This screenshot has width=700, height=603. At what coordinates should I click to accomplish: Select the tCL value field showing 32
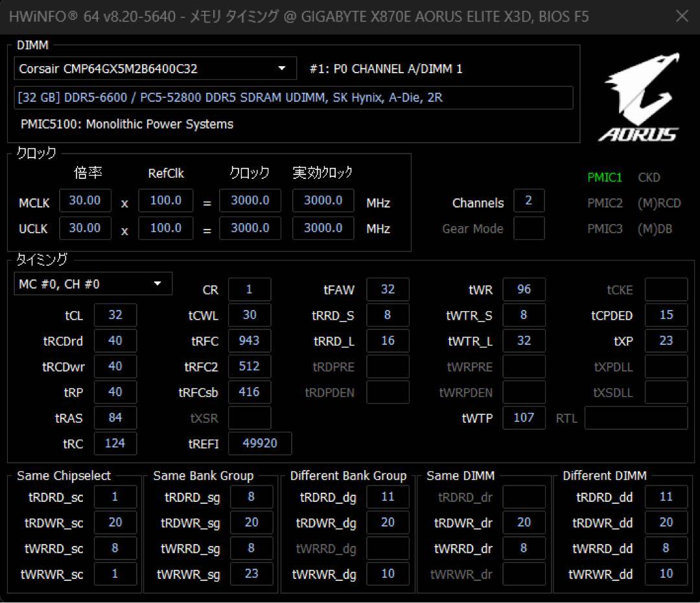coord(115,315)
